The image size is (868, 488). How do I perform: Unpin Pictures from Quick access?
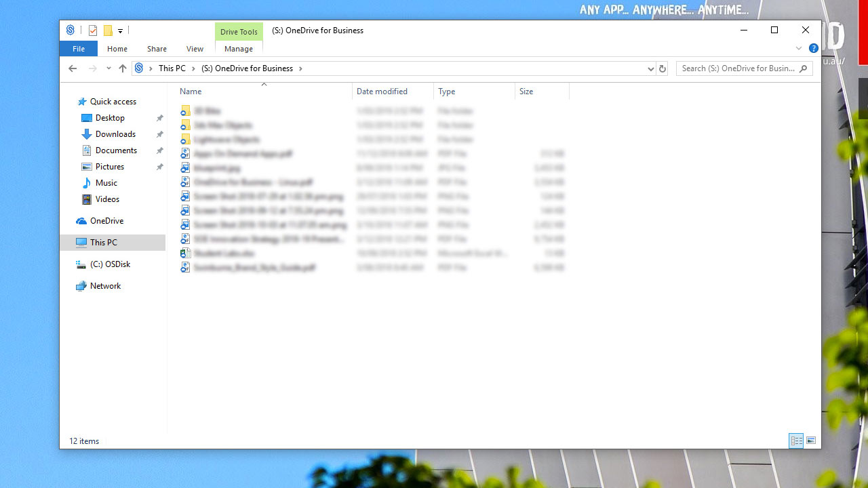click(x=160, y=166)
